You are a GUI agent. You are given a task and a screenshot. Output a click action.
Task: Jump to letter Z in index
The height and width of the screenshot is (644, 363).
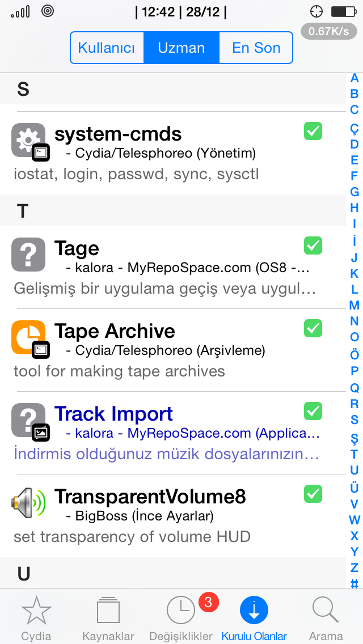click(354, 567)
